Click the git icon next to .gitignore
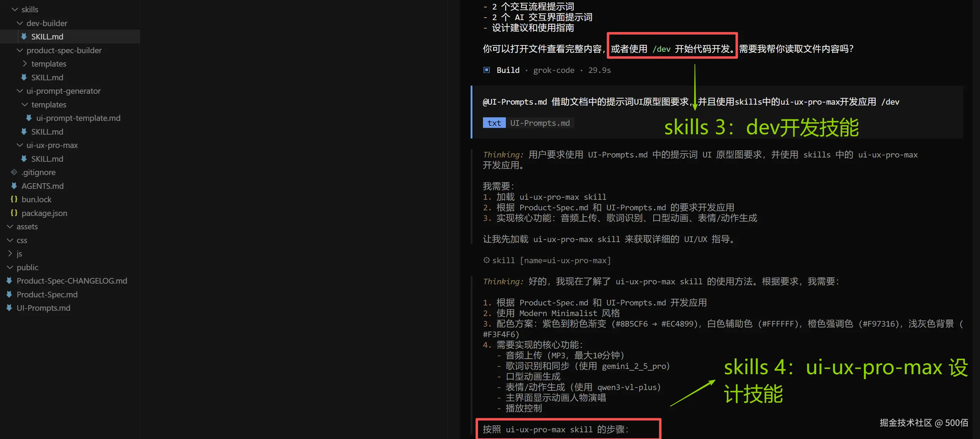Viewport: 980px width, 439px height. pos(14,172)
